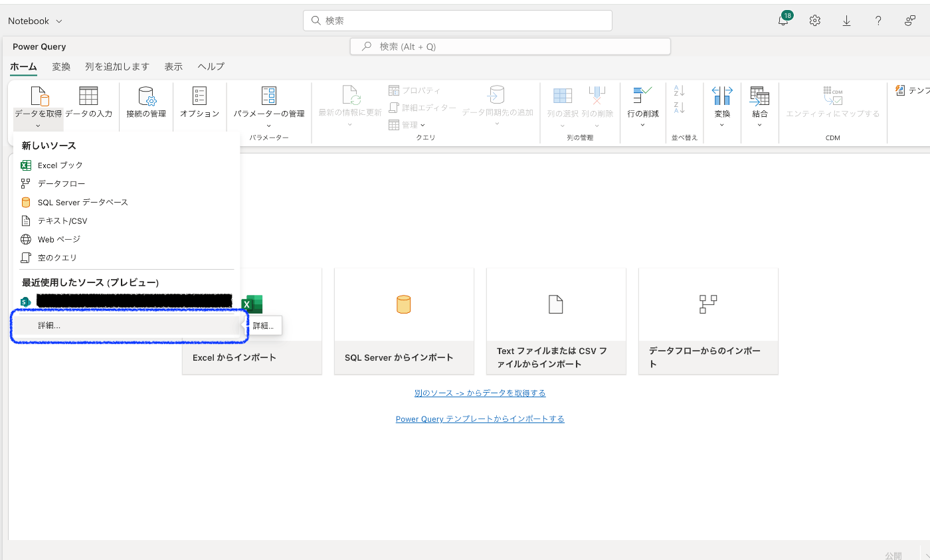Expand the Notebook dropdown at top left
Screen dimensions: 930x560
[35, 21]
